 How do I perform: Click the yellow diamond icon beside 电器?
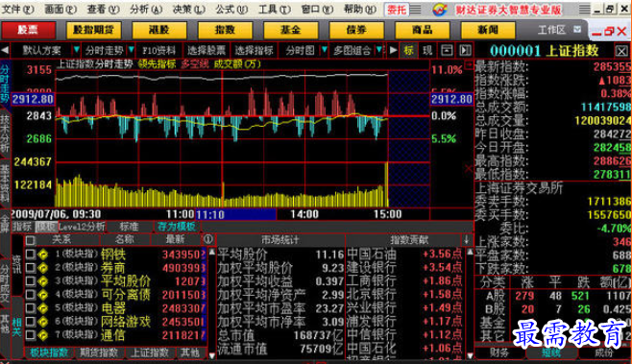pyautogui.click(x=42, y=308)
